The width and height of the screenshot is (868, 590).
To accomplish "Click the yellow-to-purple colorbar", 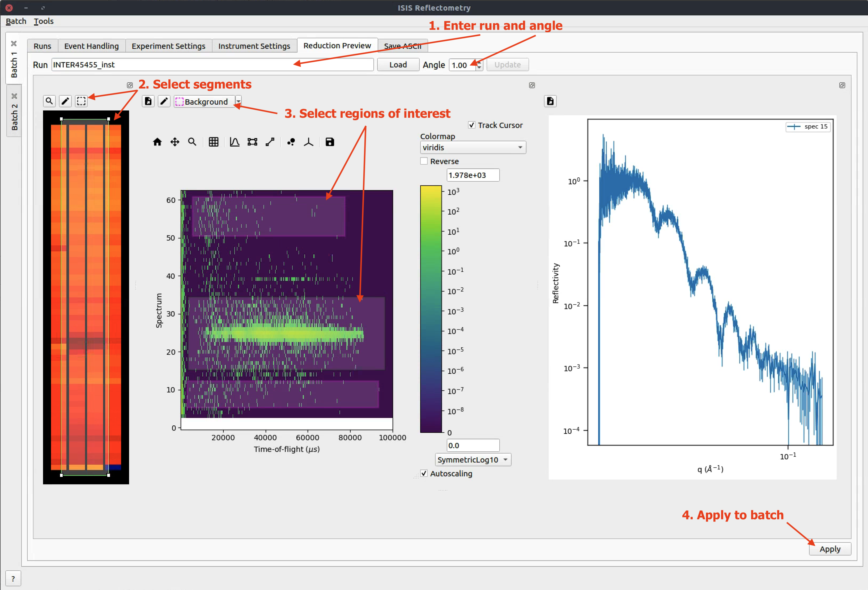I will (x=431, y=309).
